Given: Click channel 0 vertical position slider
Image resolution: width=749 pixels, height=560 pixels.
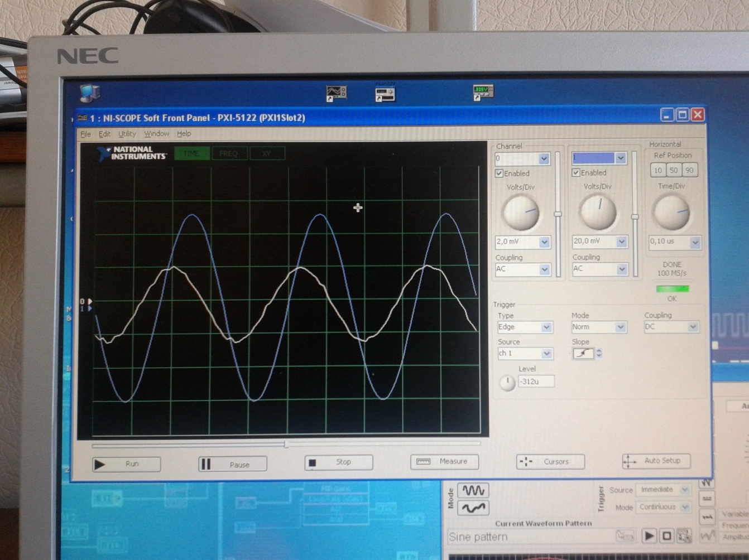Looking at the screenshot, I should coord(558,214).
